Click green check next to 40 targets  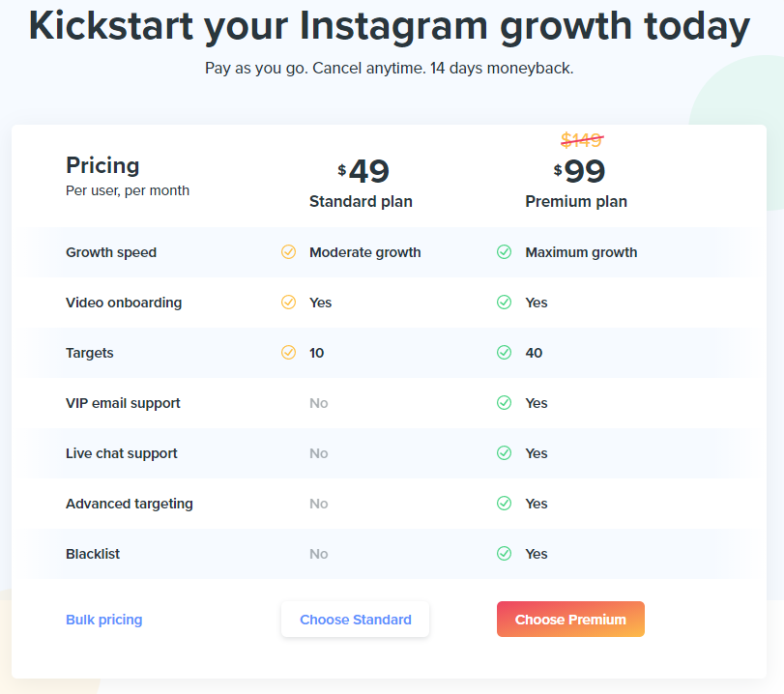click(504, 353)
